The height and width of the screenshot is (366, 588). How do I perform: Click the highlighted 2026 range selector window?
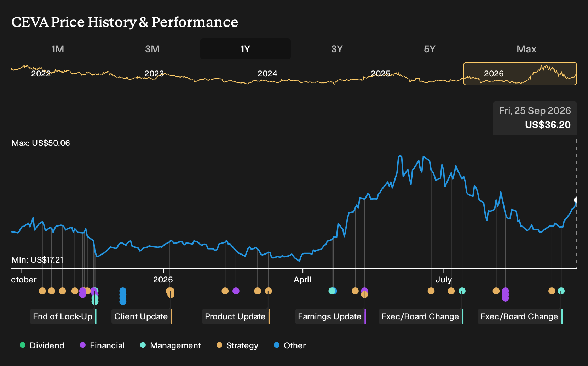tap(520, 74)
